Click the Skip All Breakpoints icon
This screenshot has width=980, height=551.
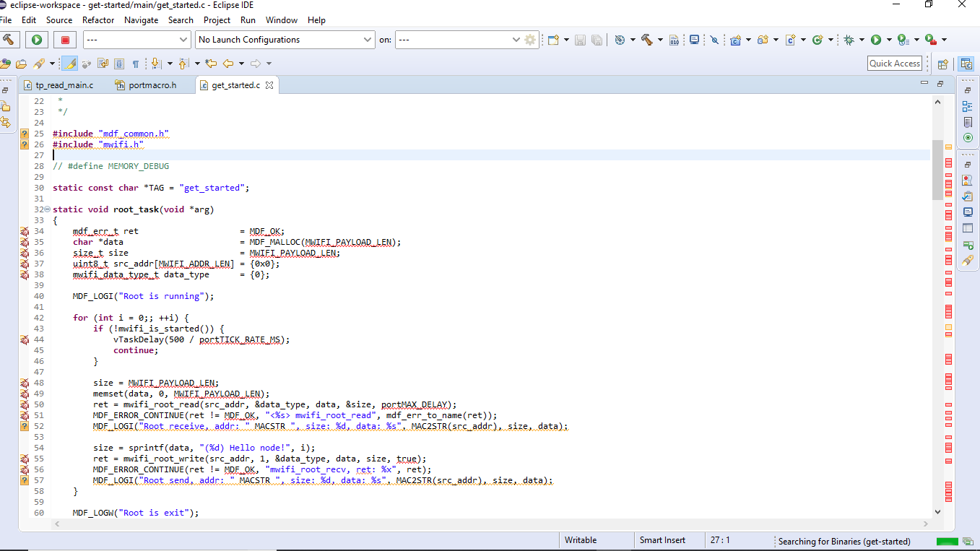tap(714, 40)
